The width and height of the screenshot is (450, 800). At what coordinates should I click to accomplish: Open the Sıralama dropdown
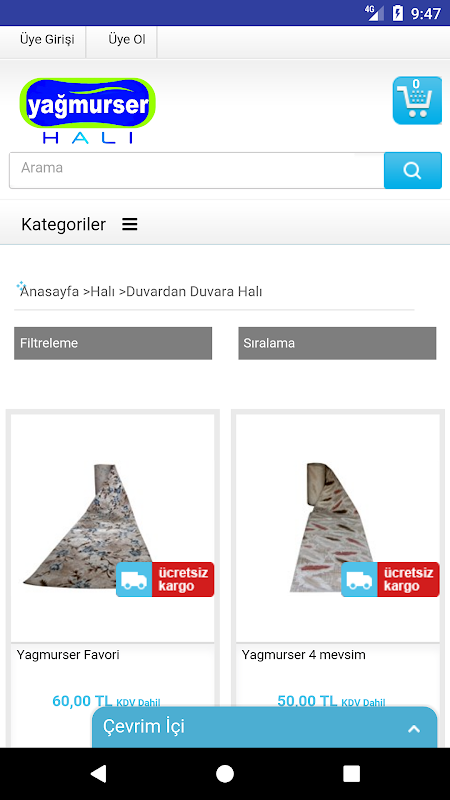click(x=337, y=343)
